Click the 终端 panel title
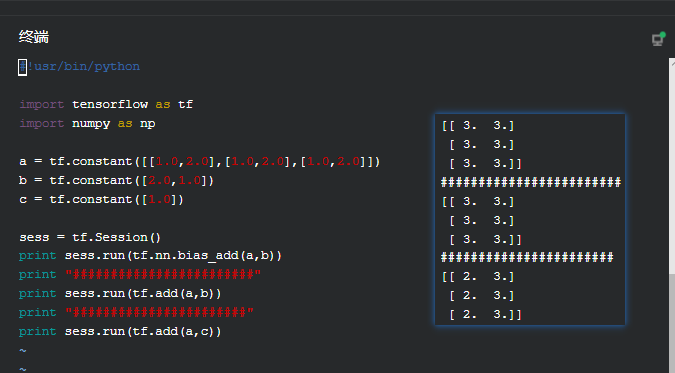675x373 pixels. pyautogui.click(x=34, y=37)
